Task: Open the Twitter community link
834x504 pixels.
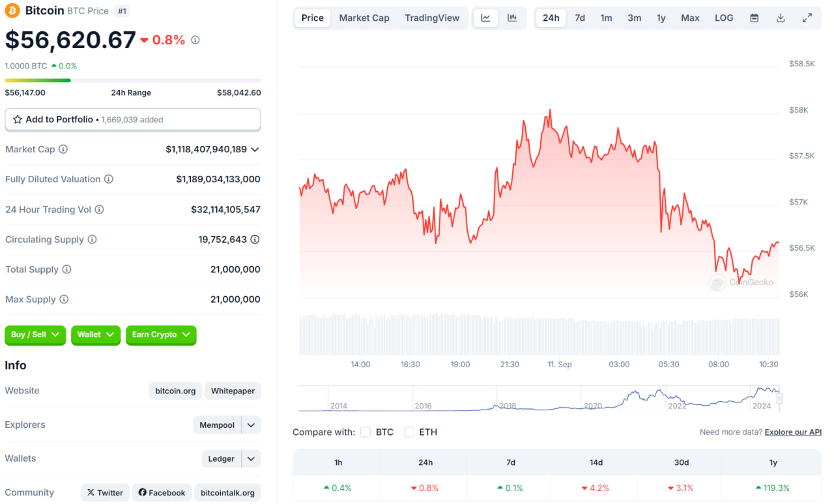Action: [x=105, y=493]
